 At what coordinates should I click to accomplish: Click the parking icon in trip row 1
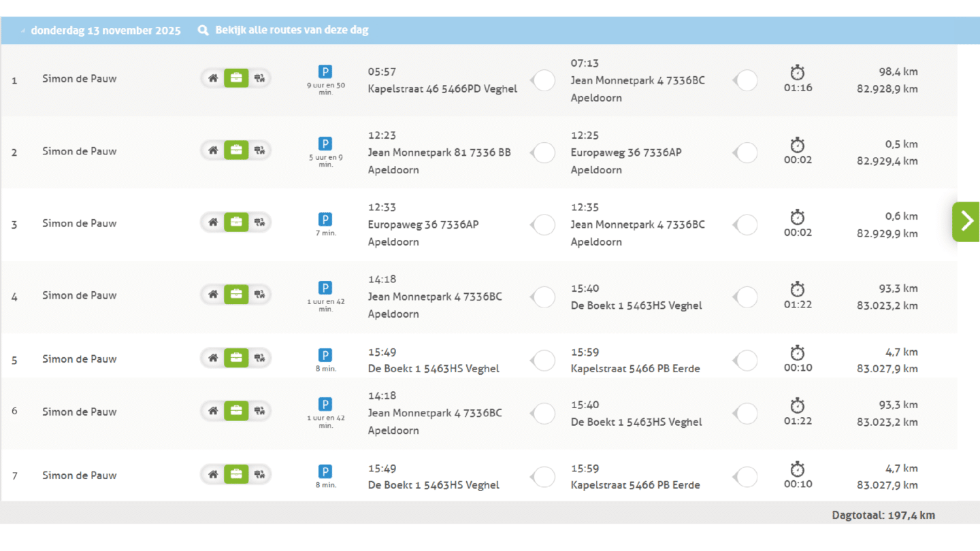325,72
